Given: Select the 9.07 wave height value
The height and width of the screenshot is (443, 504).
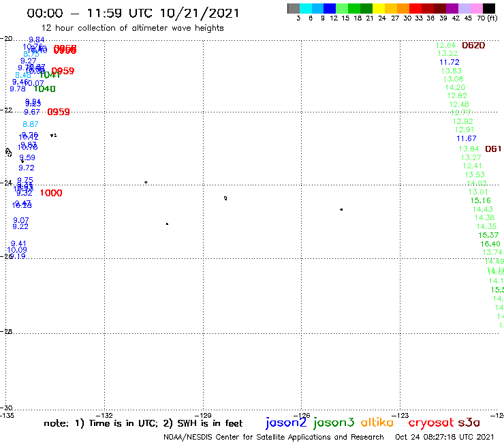Looking at the screenshot, I should (21, 220).
